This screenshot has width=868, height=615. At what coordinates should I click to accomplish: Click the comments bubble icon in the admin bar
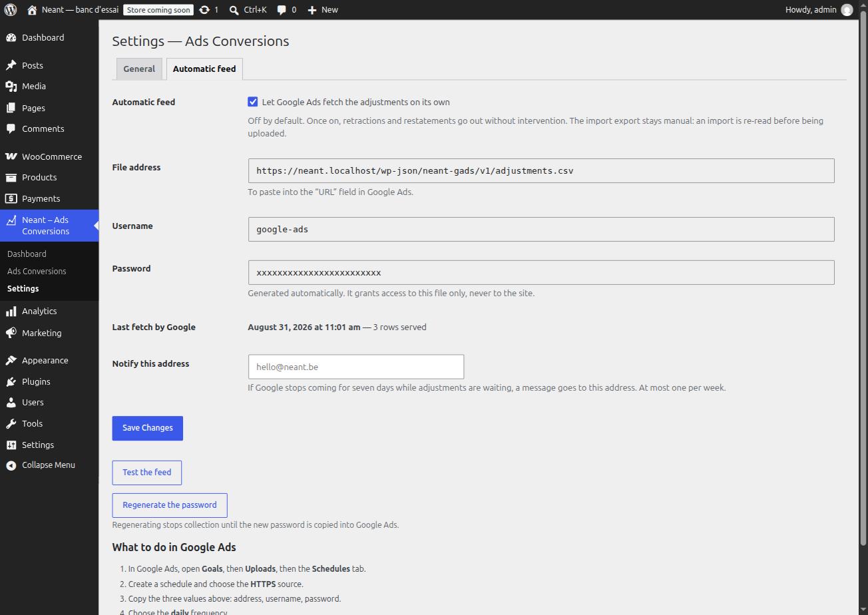[x=282, y=10]
